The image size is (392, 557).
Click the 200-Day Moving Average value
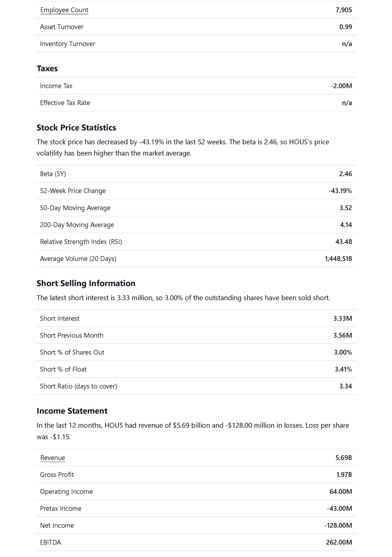pyautogui.click(x=346, y=225)
